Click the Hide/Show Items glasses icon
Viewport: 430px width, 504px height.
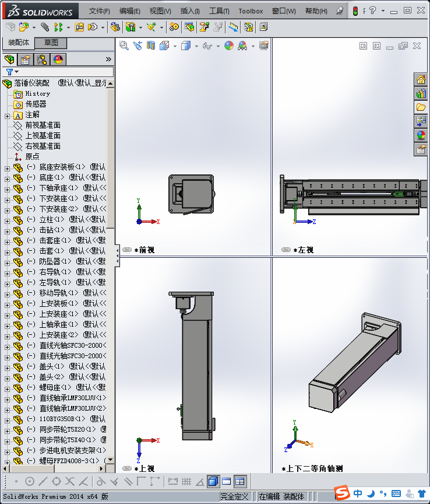(207, 46)
